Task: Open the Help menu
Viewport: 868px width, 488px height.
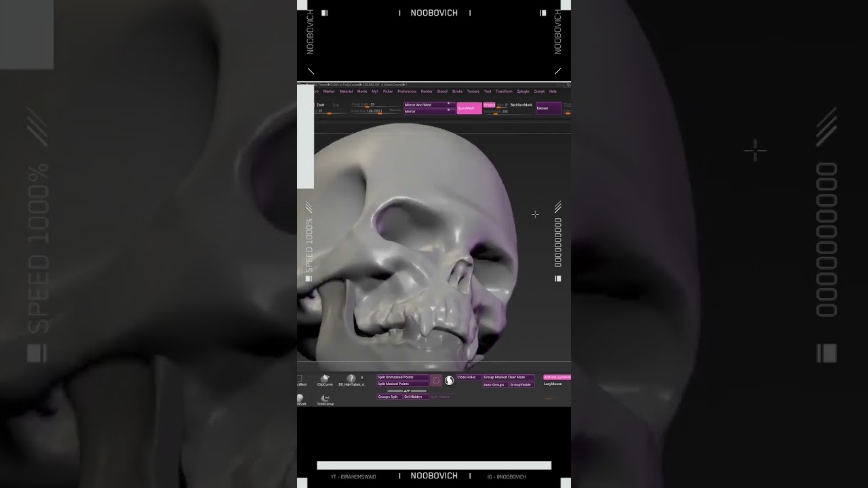Action: [x=553, y=91]
